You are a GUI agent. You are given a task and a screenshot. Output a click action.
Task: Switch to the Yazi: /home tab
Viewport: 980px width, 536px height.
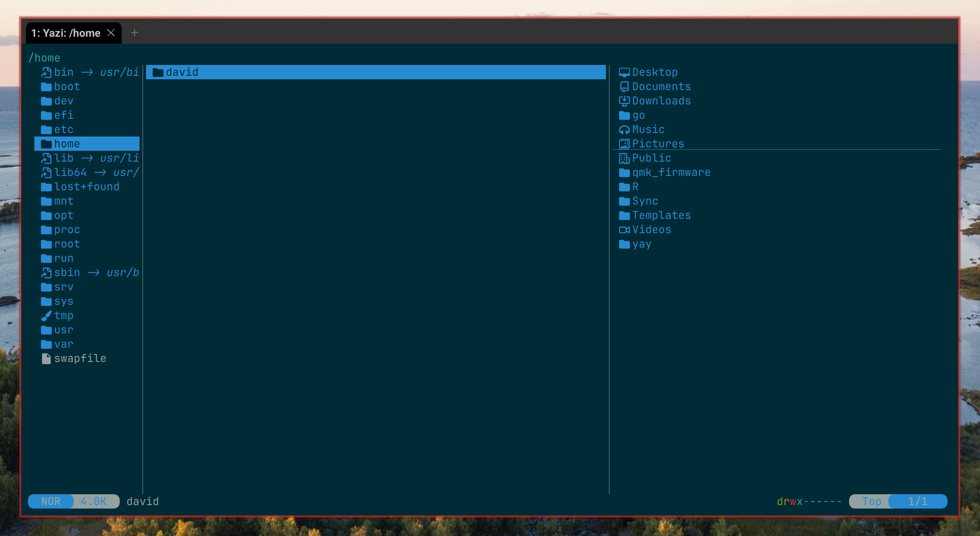tap(66, 33)
